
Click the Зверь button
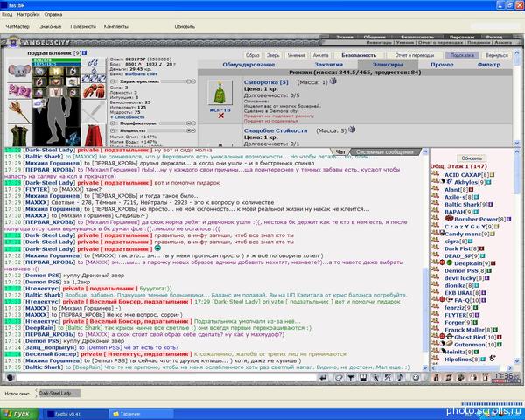point(273,55)
